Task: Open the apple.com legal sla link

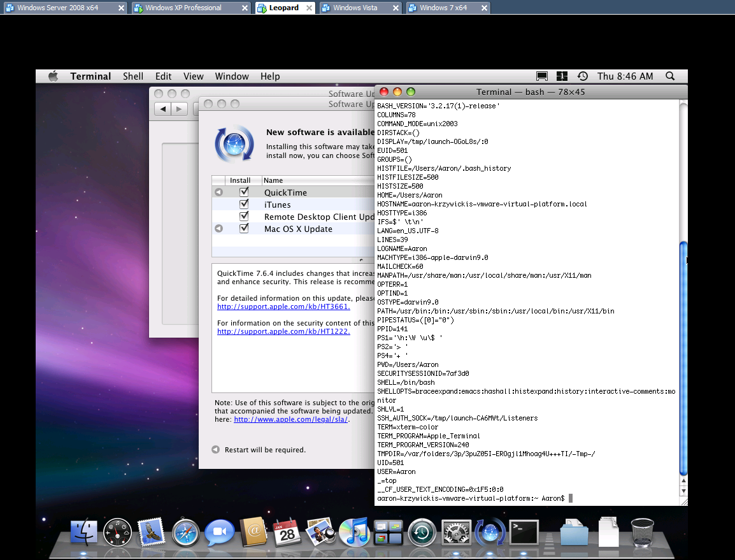Action: click(290, 420)
